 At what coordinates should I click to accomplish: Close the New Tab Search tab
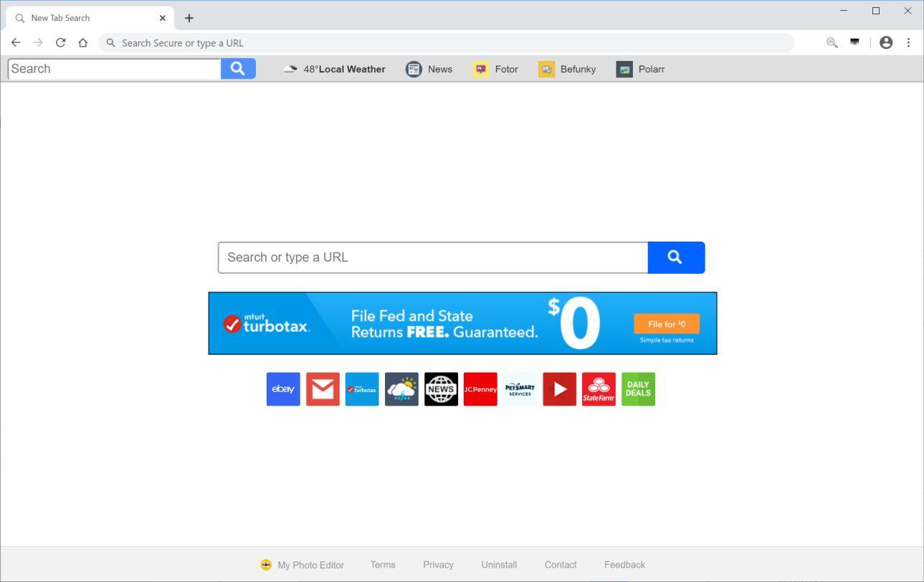coord(163,18)
